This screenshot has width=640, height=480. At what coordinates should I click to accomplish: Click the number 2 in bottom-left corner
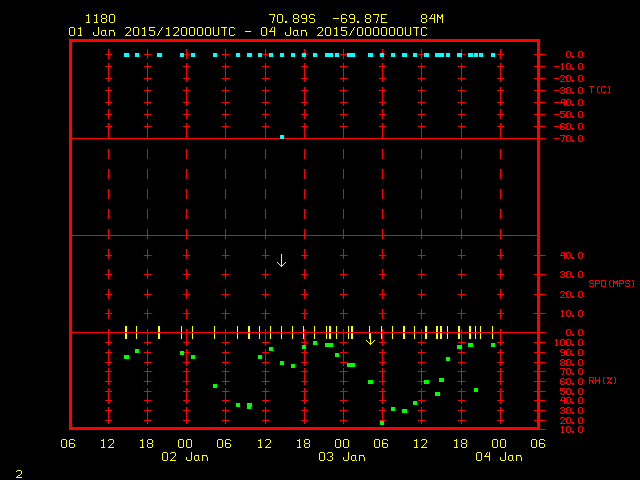[19, 472]
